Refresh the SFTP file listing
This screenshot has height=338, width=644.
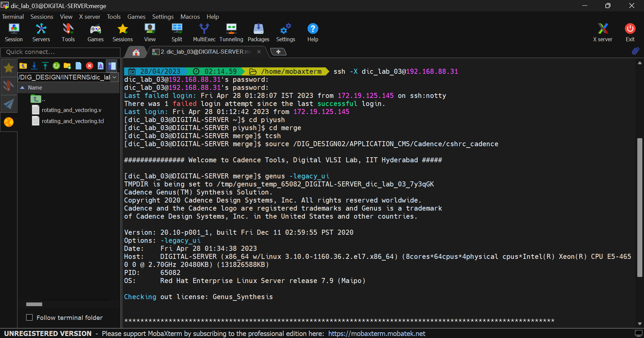(56, 66)
